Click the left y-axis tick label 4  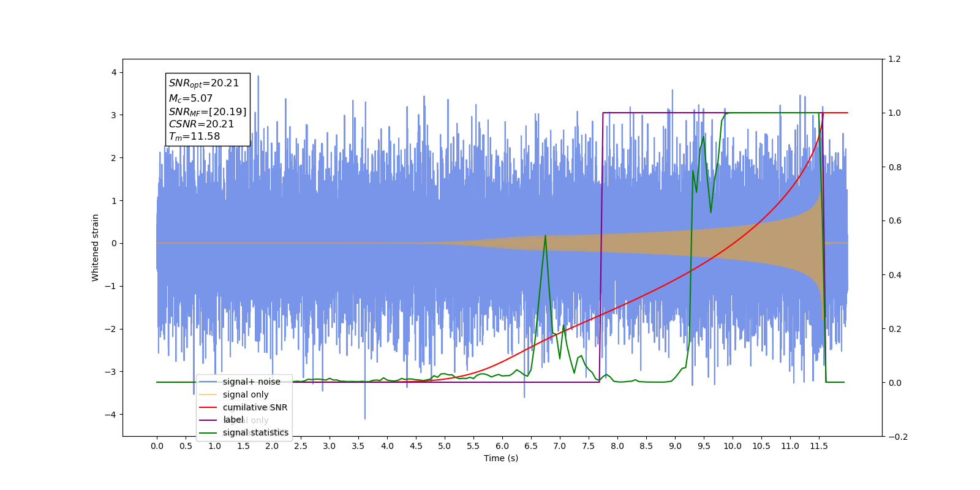pos(113,72)
